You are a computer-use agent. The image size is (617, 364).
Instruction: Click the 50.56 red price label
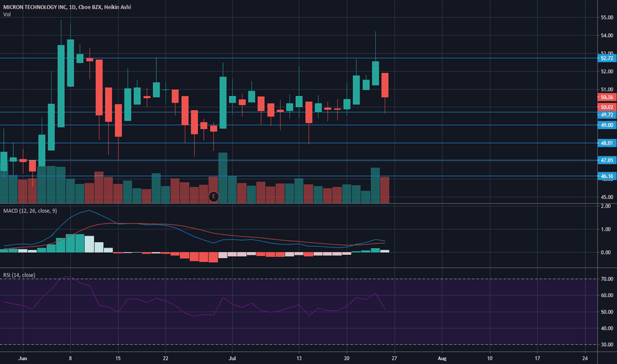coord(607,97)
